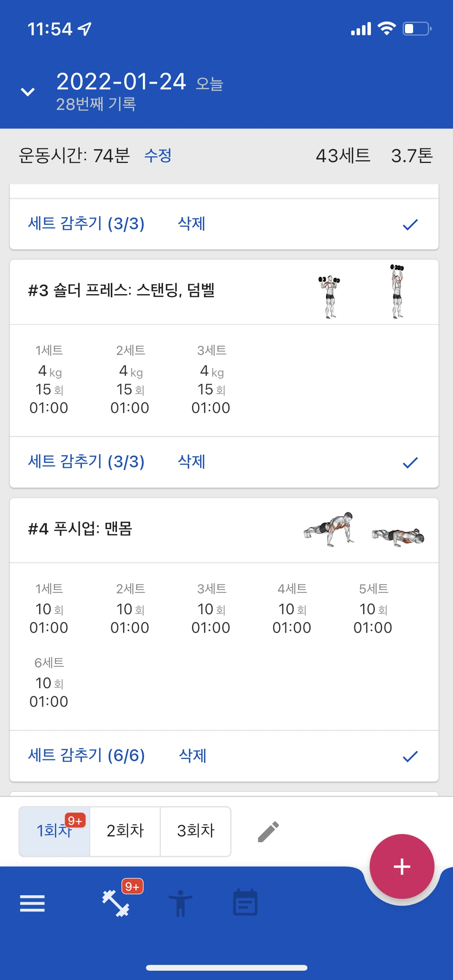This screenshot has height=980, width=453.
Task: Toggle checkmark for shoulder press exercise
Action: point(410,463)
